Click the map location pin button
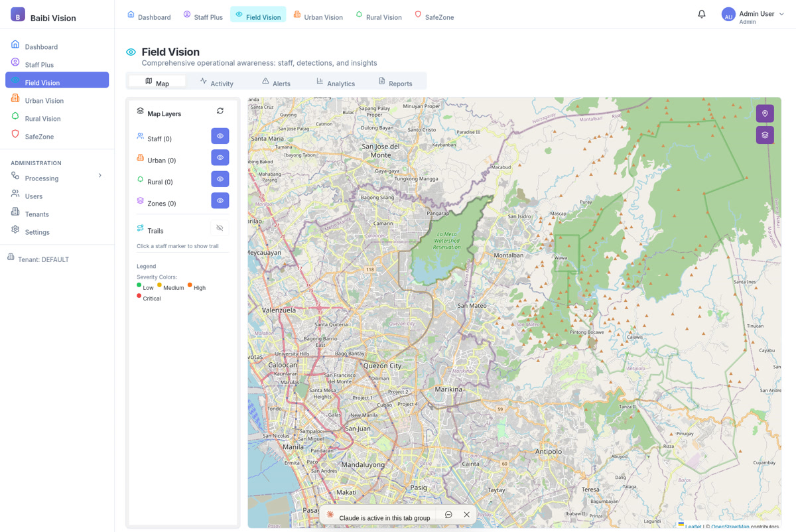This screenshot has height=532, width=796. tap(765, 113)
